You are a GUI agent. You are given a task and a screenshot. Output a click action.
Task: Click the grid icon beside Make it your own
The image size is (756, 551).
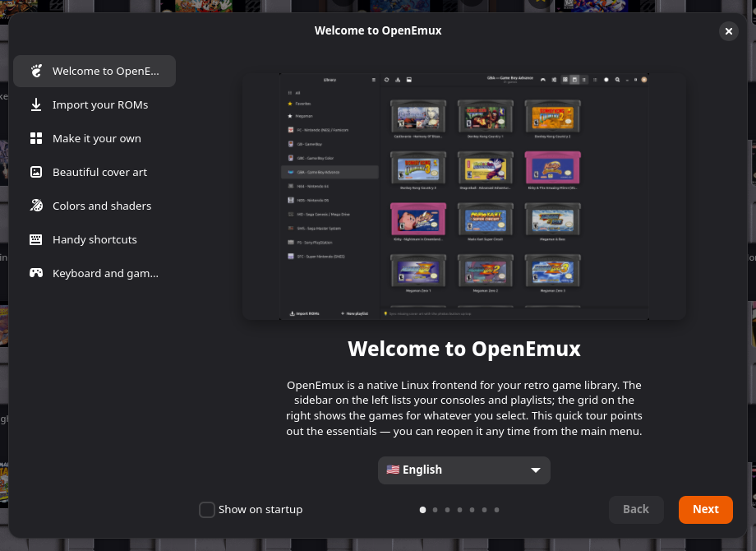tap(36, 138)
